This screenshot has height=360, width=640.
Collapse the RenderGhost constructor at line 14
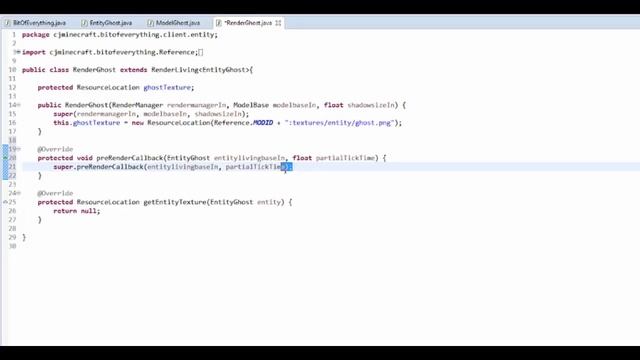tap(18, 105)
